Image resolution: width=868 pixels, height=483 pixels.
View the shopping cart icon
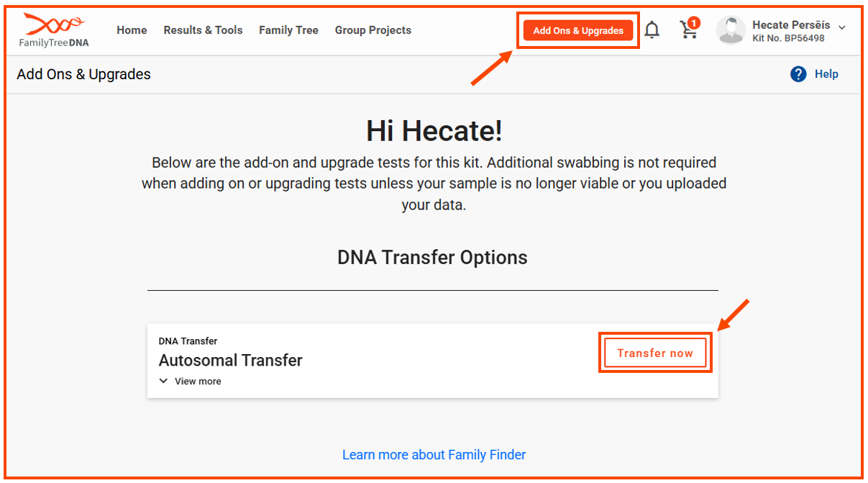click(x=688, y=31)
